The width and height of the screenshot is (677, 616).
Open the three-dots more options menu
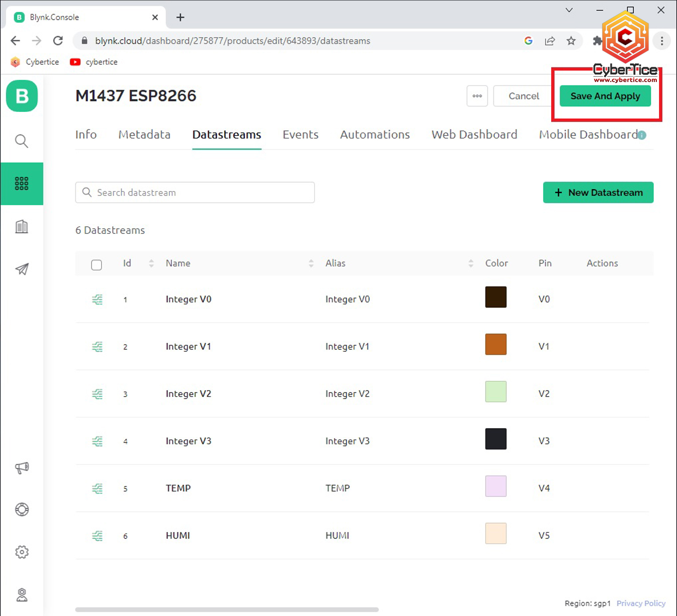pyautogui.click(x=477, y=96)
